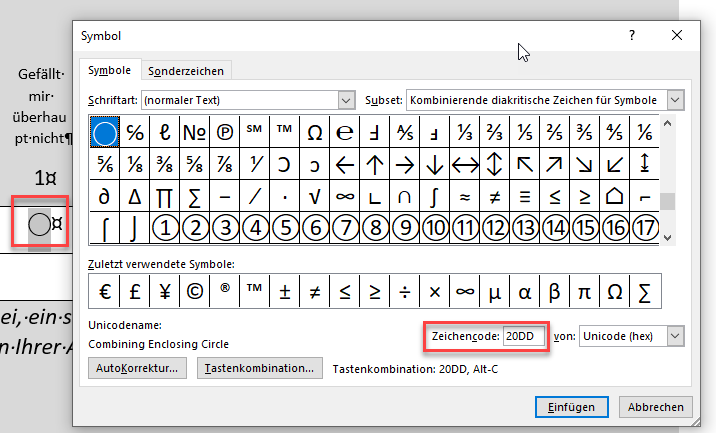Select the division sign in recent symbols
The width and height of the screenshot is (716, 433).
coord(405,291)
